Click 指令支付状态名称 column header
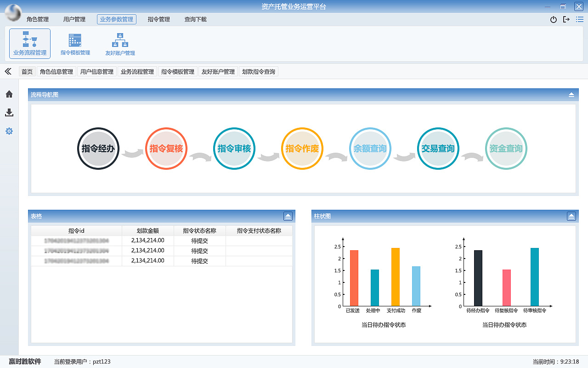The height and width of the screenshot is (368, 588). (259, 230)
